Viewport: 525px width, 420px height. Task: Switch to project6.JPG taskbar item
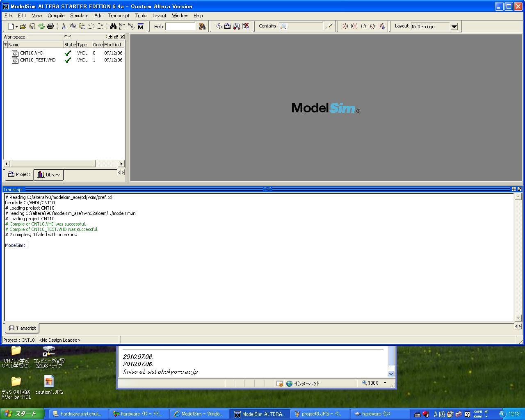pyautogui.click(x=320, y=414)
